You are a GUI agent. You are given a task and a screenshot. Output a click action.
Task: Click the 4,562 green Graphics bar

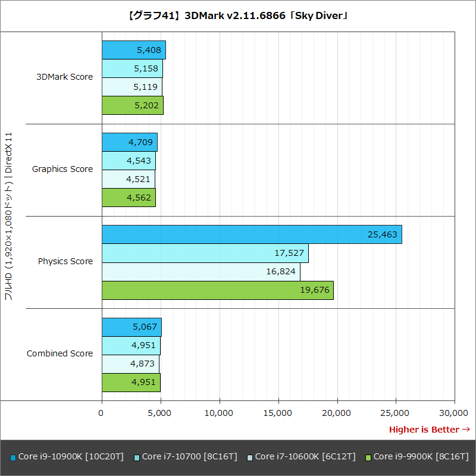(x=129, y=198)
